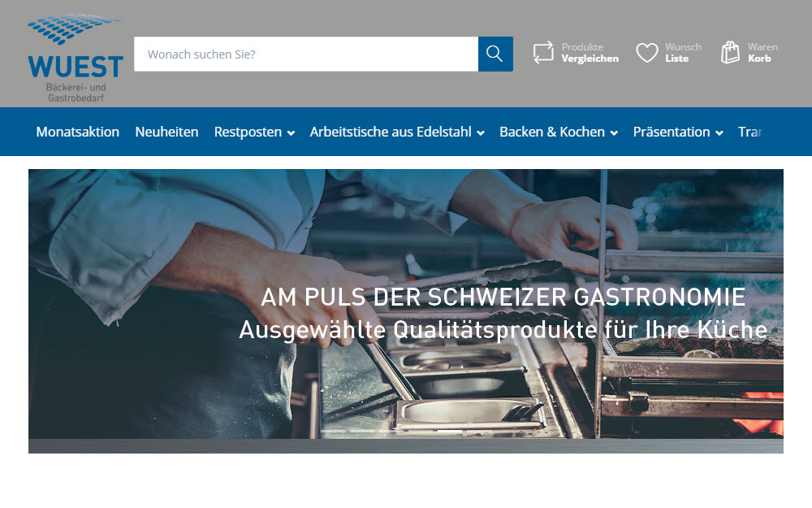Image resolution: width=812 pixels, height=508 pixels.
Task: Expand the chevron next to Präsentation
Action: pos(719,133)
